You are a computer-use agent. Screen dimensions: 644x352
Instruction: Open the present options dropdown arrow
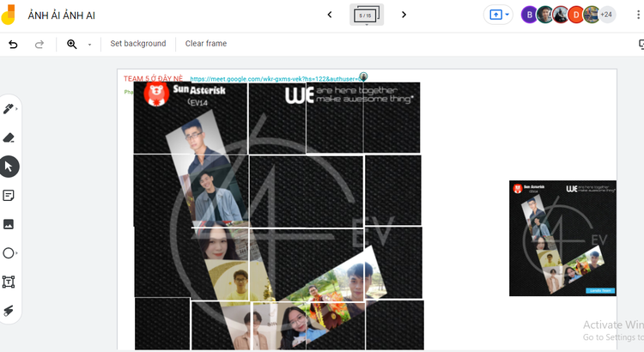507,15
